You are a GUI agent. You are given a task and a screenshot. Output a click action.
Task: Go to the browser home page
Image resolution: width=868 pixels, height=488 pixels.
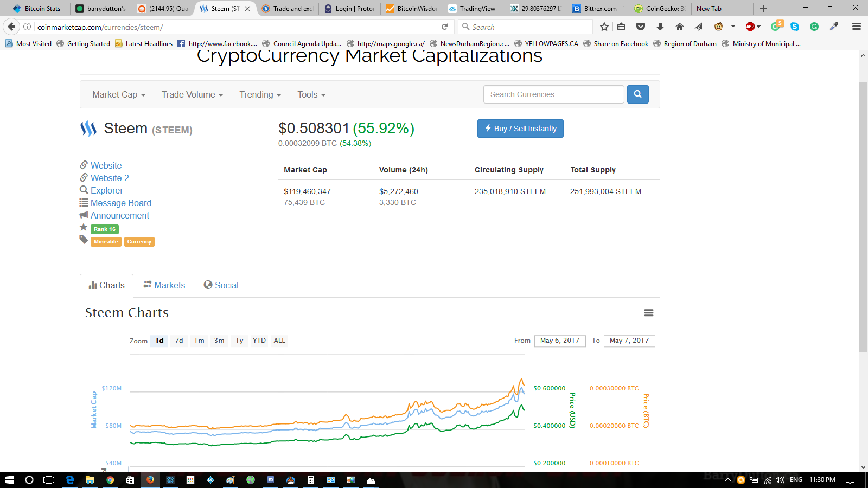(x=680, y=27)
